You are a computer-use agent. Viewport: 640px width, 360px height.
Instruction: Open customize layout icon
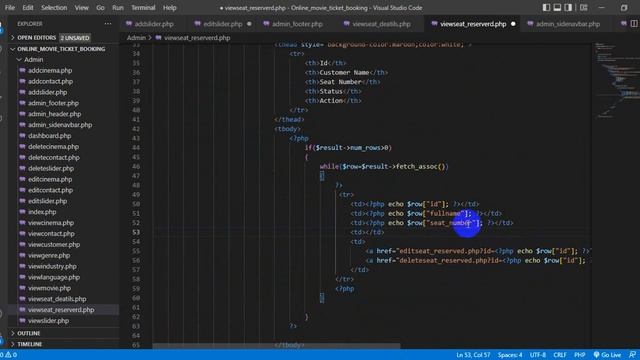point(584,7)
